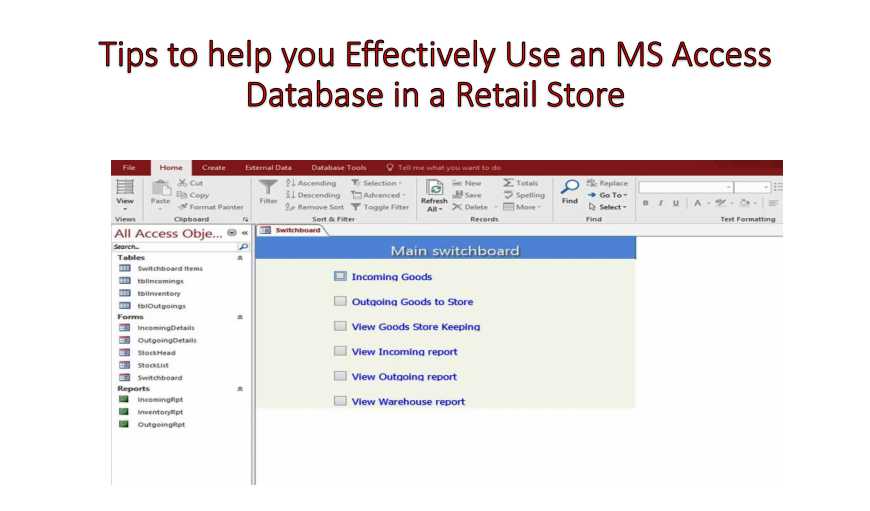Collapse the Forms group in navigation pane
The width and height of the screenshot is (870, 511).
point(240,317)
